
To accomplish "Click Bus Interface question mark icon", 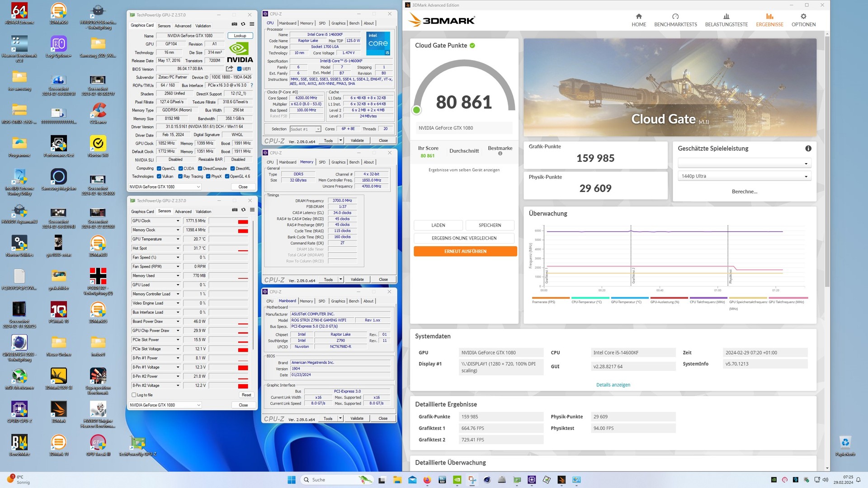I will point(252,85).
